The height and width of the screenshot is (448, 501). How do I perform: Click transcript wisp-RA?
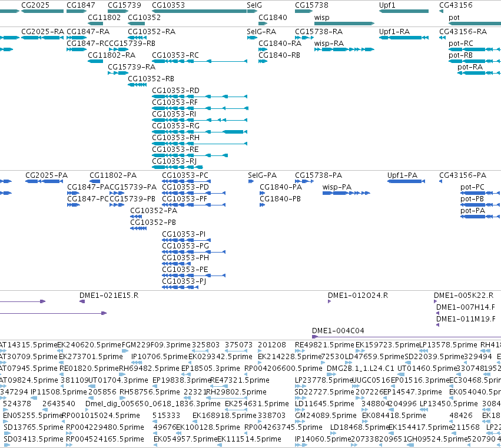pyautogui.click(x=344, y=49)
